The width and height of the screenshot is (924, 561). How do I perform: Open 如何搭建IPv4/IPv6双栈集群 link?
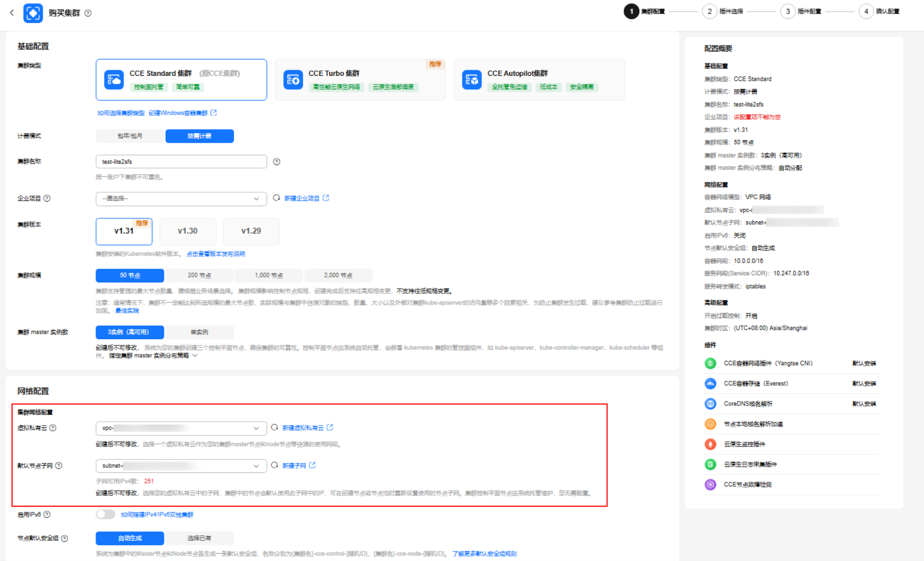[157, 514]
